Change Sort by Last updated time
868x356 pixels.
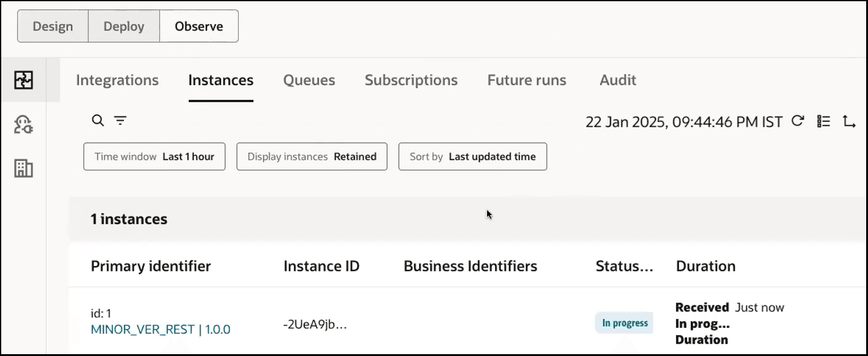[472, 156]
